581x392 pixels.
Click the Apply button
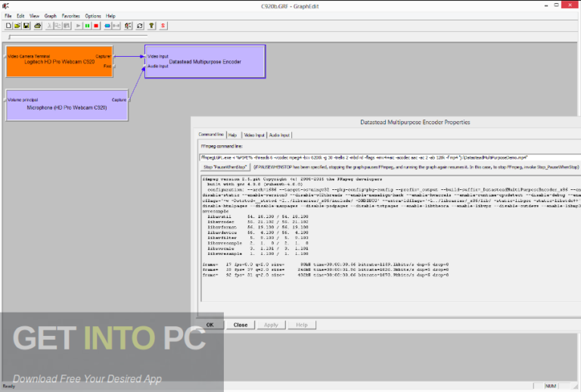[x=271, y=325]
